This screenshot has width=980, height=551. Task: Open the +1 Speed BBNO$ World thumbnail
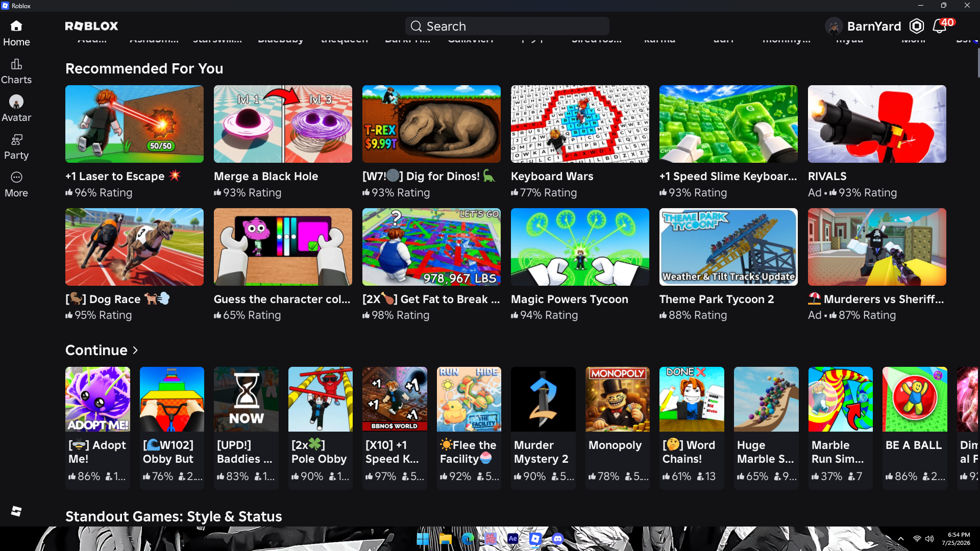click(395, 399)
